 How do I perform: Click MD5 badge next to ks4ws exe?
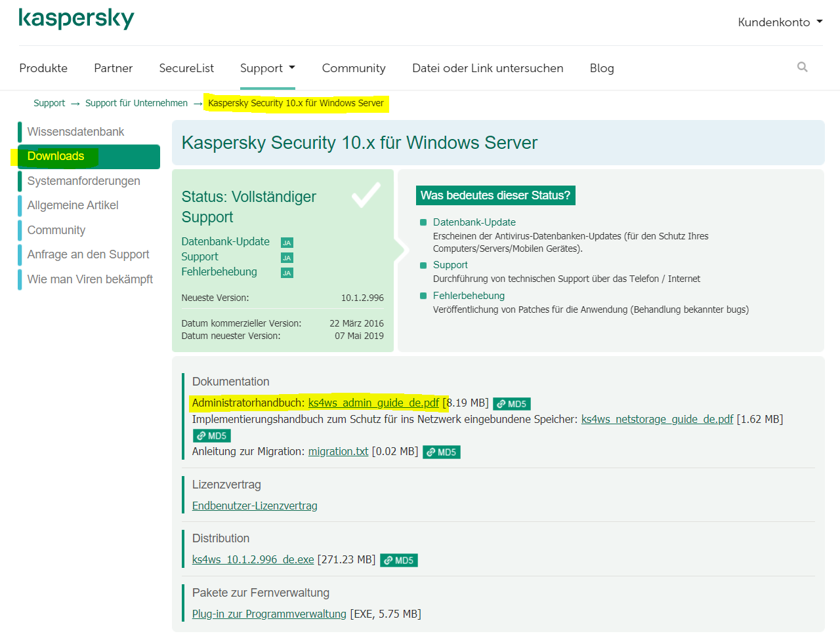pos(399,560)
